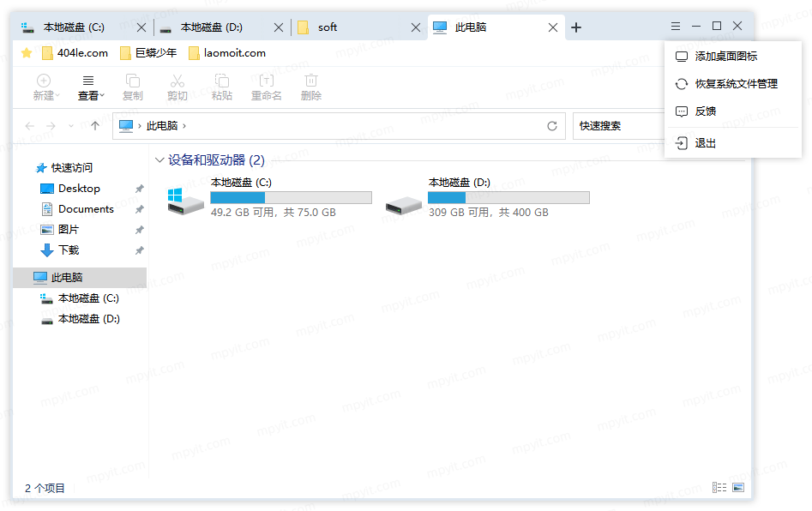Open the laomoit.com bookmark folder

click(227, 53)
